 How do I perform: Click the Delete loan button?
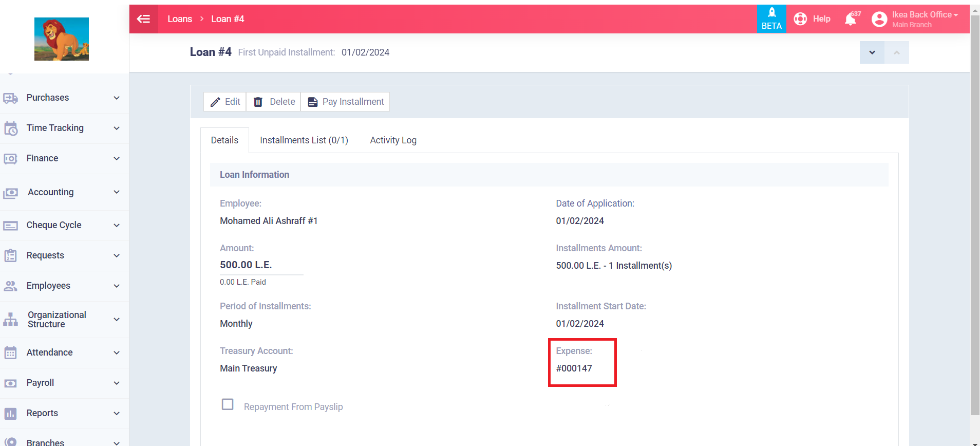click(274, 102)
